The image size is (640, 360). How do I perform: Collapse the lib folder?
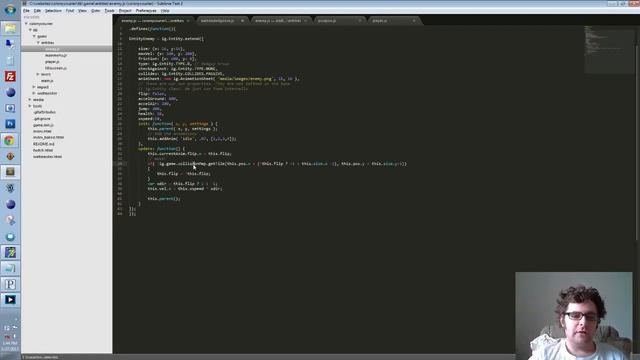pyautogui.click(x=30, y=30)
